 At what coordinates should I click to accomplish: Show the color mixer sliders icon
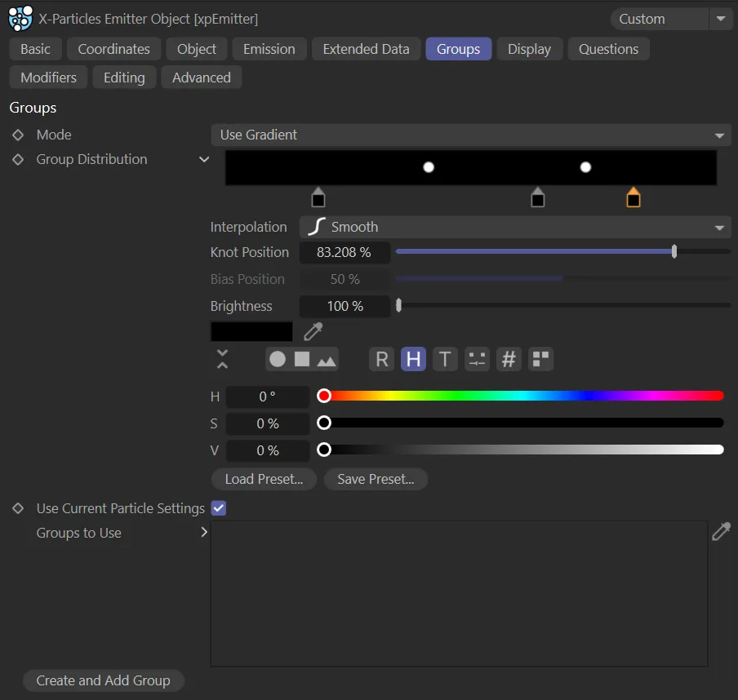(x=477, y=359)
